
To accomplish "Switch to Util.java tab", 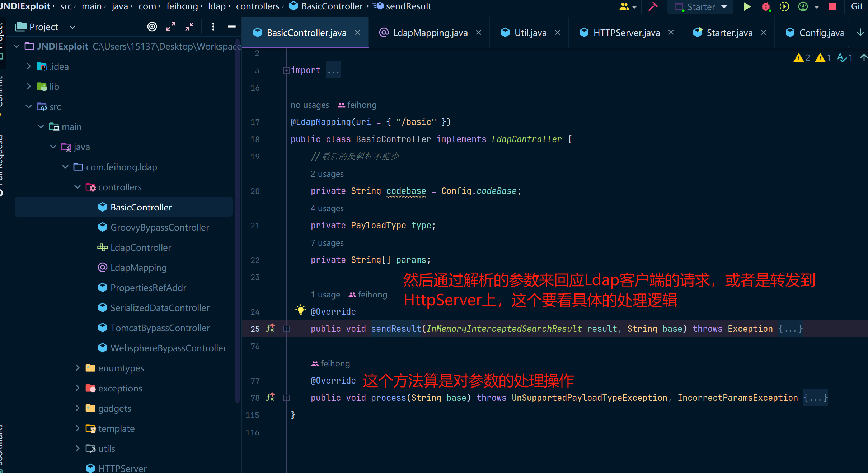I will [530, 33].
